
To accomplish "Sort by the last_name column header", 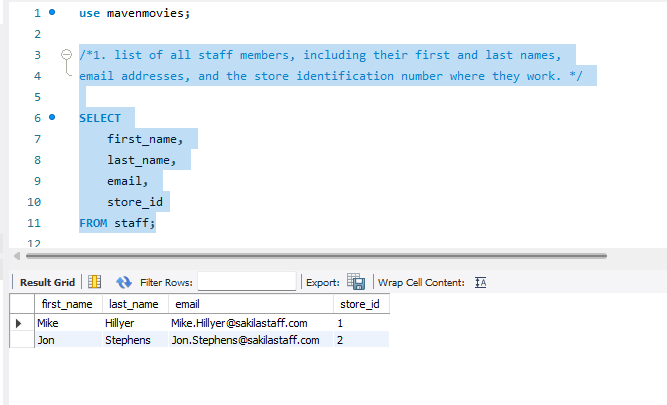I will pos(133,304).
